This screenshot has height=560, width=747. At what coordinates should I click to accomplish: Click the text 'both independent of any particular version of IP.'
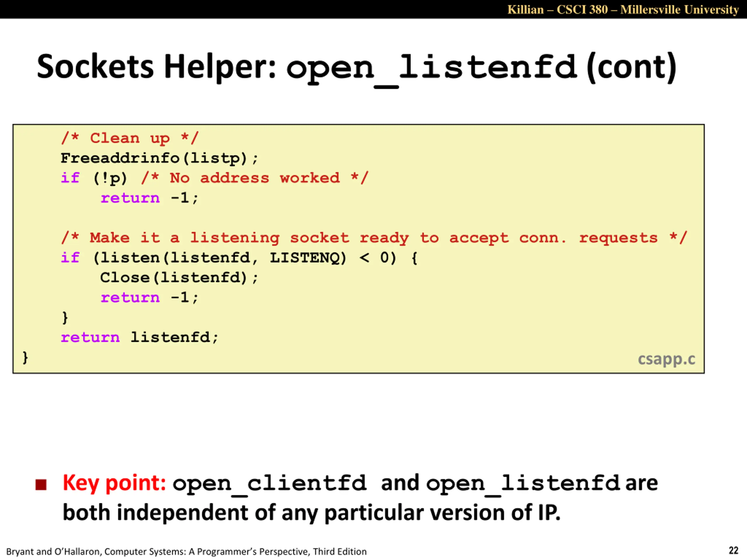click(x=311, y=513)
